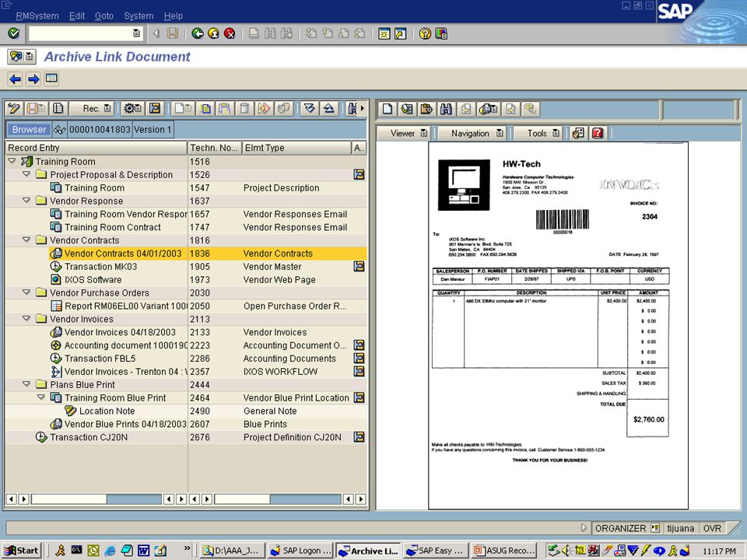Click the clipboard icon in viewer toolbar
The image size is (747, 560).
point(426,109)
